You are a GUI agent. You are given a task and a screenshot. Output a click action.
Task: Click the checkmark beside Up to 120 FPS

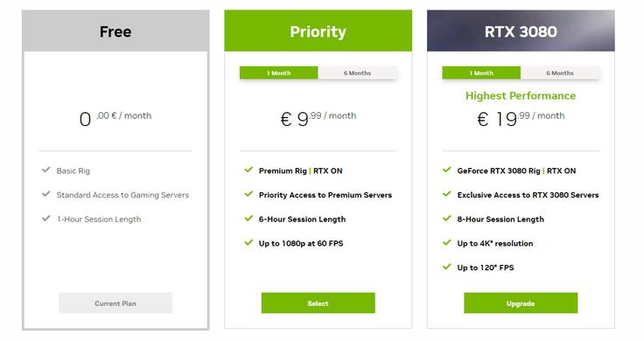click(x=447, y=267)
